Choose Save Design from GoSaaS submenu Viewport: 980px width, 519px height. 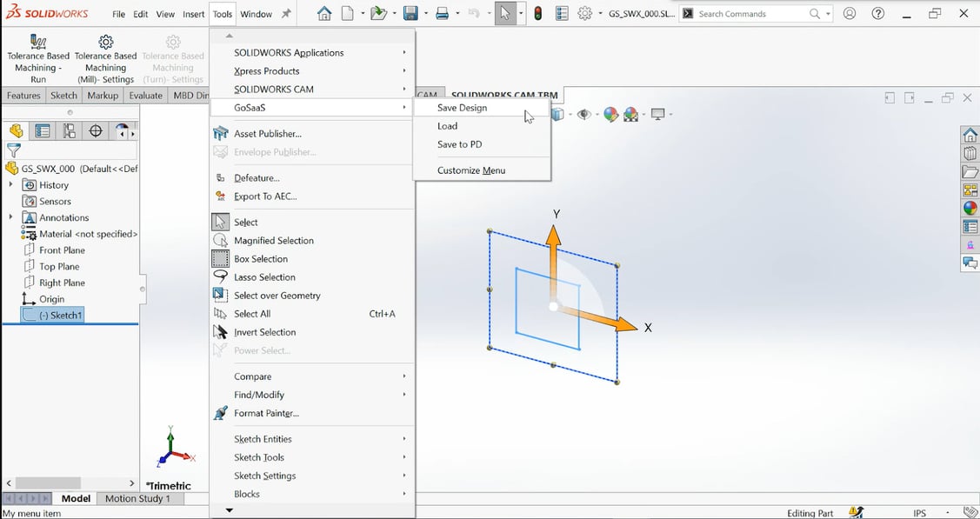tap(462, 108)
